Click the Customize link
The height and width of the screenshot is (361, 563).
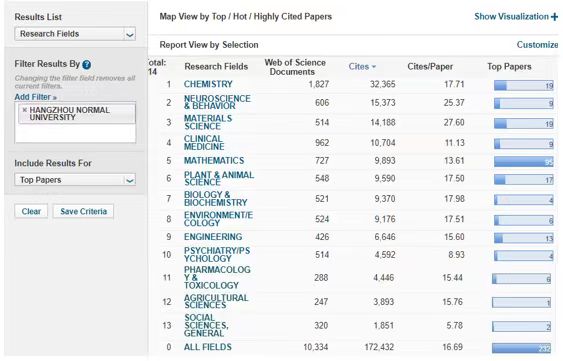point(537,45)
